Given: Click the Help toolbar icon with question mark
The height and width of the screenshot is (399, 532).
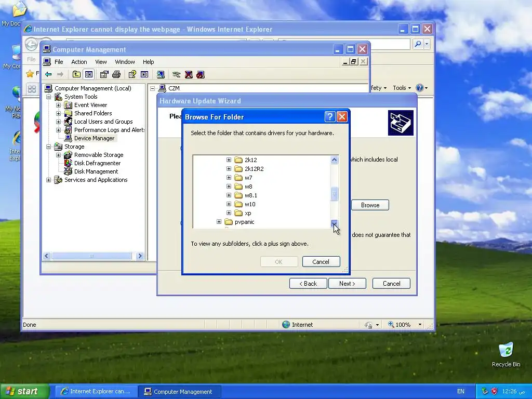Looking at the screenshot, I should tap(132, 75).
